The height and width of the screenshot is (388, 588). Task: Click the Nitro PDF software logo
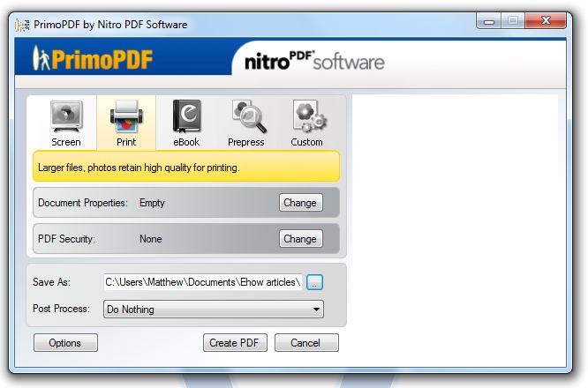[x=314, y=61]
